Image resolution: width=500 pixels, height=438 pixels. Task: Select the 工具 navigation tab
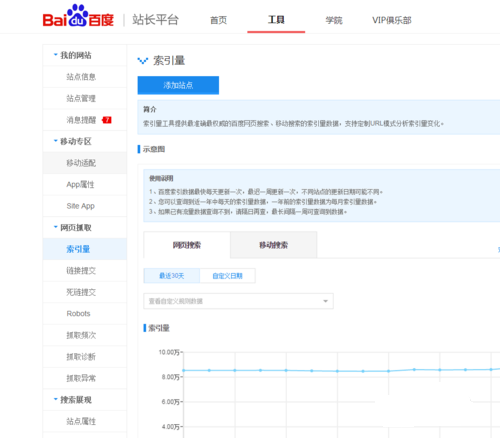(x=276, y=20)
